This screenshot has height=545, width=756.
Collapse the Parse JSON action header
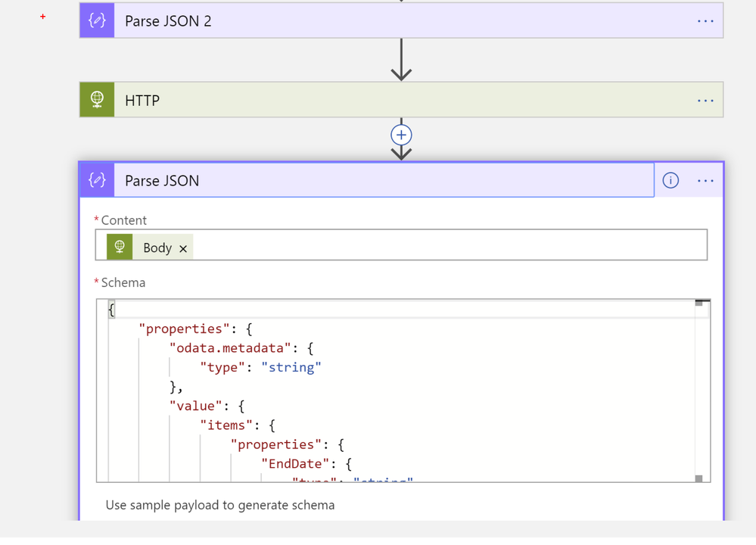[367, 180]
